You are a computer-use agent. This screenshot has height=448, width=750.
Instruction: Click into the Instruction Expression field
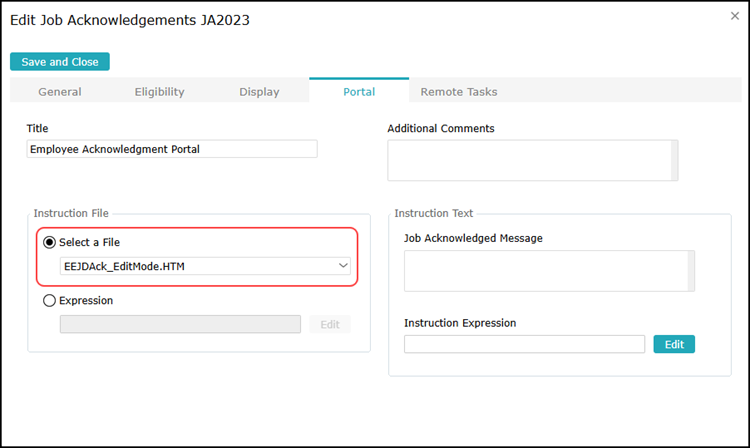click(524, 344)
